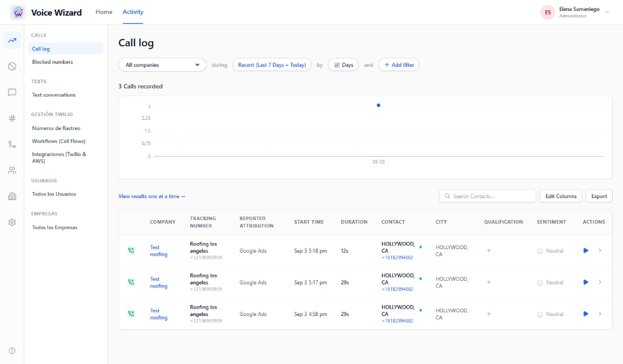623x364 pixels.
Task: Open Todas las Empresas
Action: click(54, 227)
